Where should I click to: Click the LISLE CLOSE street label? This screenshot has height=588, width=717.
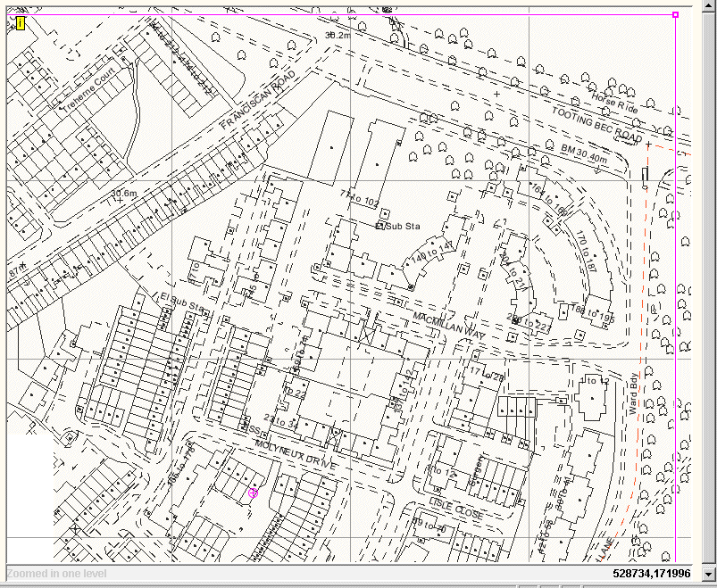coord(456,508)
